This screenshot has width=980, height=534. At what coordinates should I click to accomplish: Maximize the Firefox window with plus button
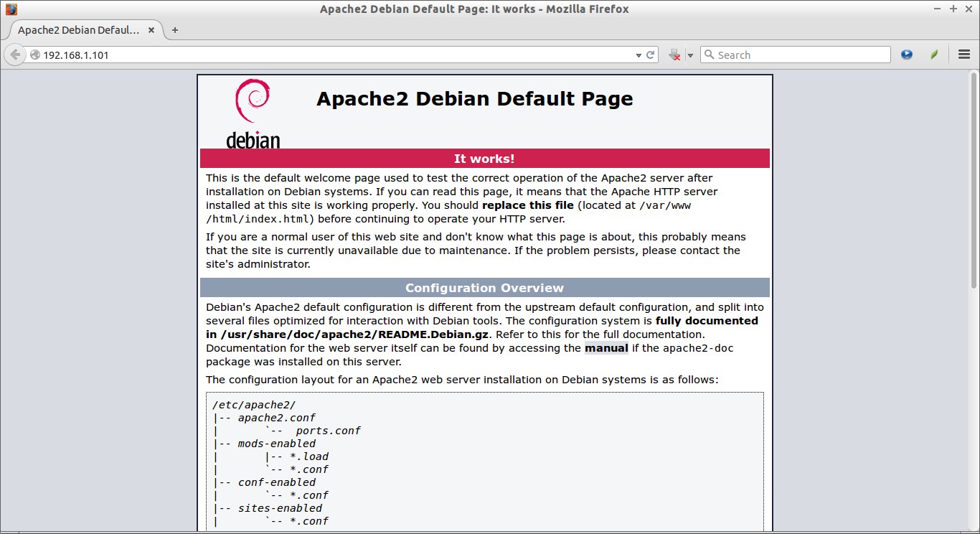[x=953, y=9]
